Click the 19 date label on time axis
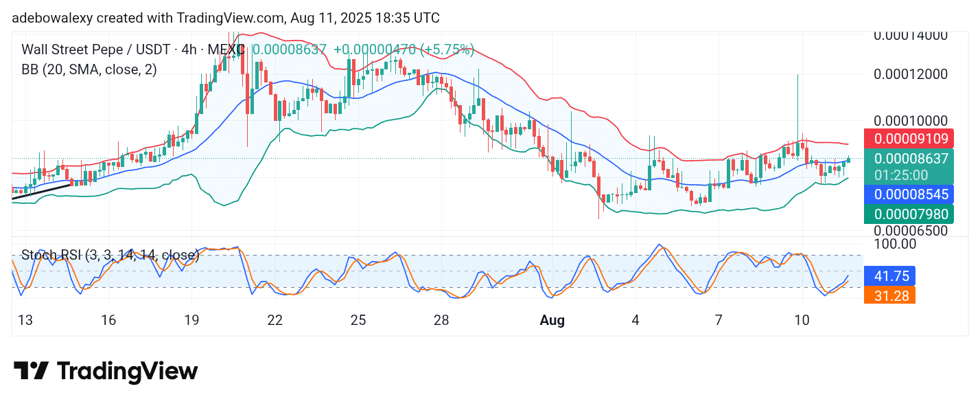 click(x=191, y=320)
